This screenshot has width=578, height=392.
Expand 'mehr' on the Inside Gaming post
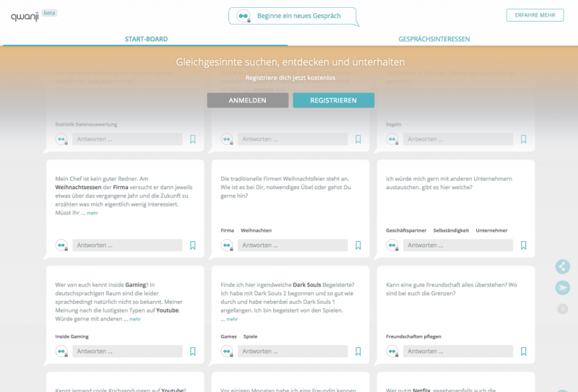point(135,319)
